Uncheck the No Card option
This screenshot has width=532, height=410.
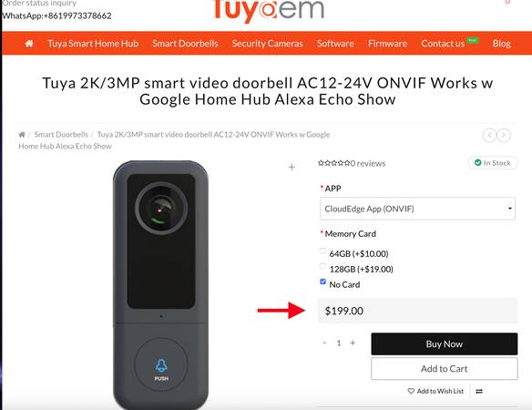322,282
